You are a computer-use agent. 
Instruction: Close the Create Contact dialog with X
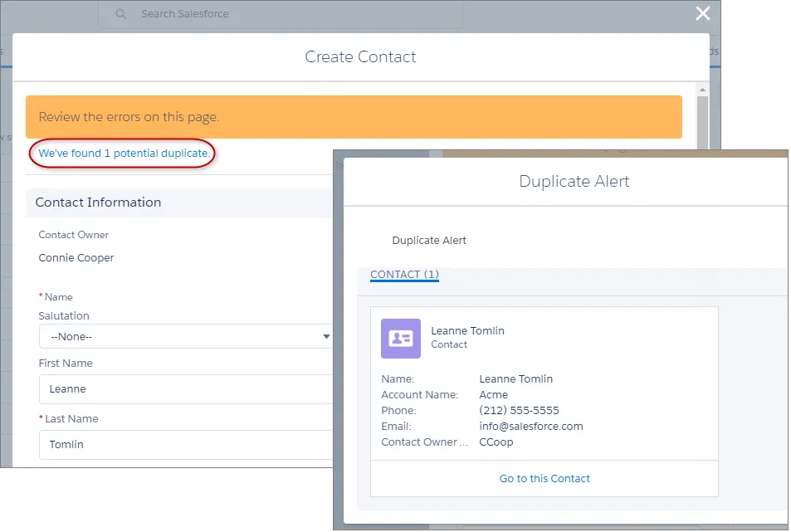click(702, 13)
